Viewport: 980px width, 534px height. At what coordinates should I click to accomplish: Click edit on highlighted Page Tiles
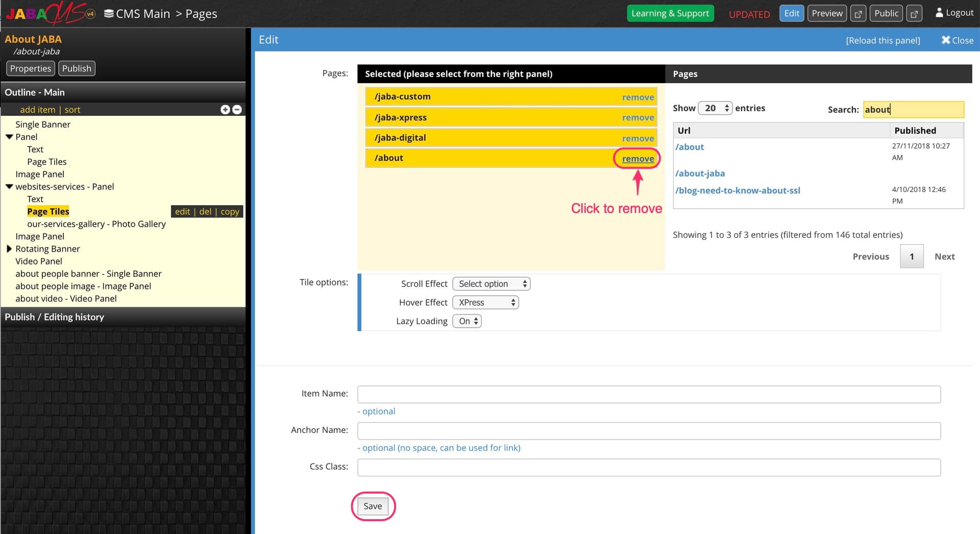[182, 212]
